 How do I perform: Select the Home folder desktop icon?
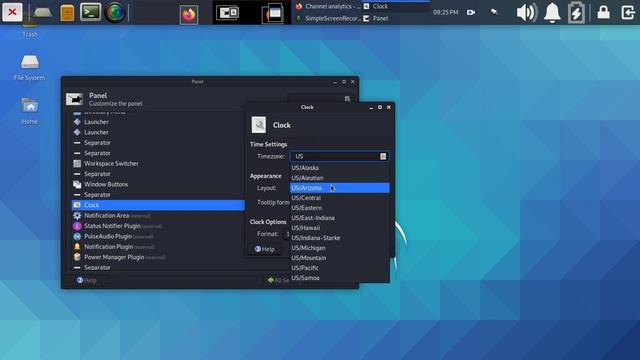coord(30,111)
